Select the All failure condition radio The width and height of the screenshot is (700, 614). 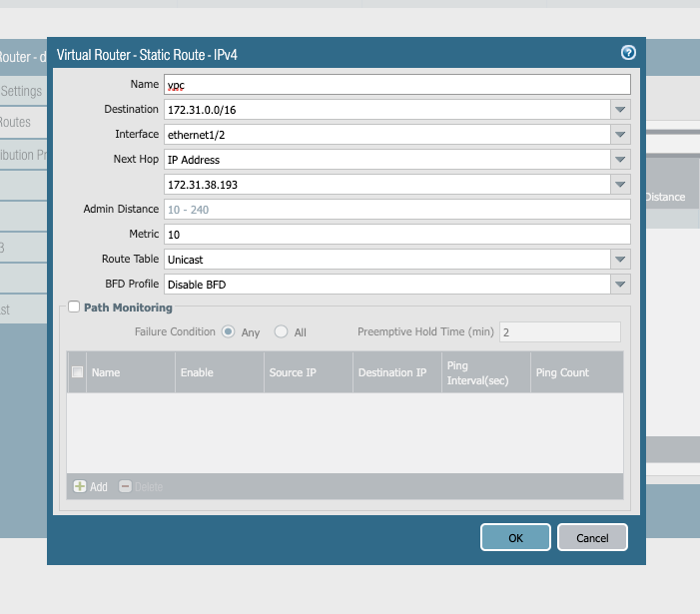pos(282,331)
